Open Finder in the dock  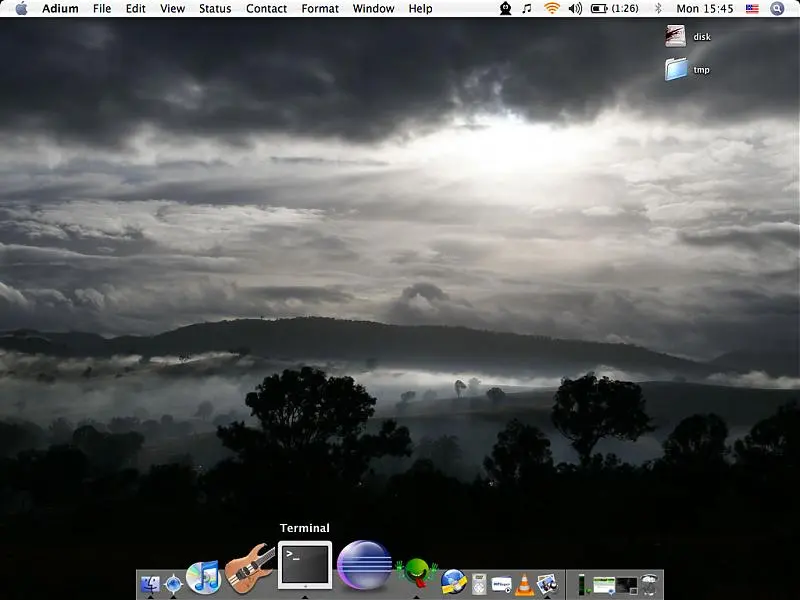[x=150, y=584]
